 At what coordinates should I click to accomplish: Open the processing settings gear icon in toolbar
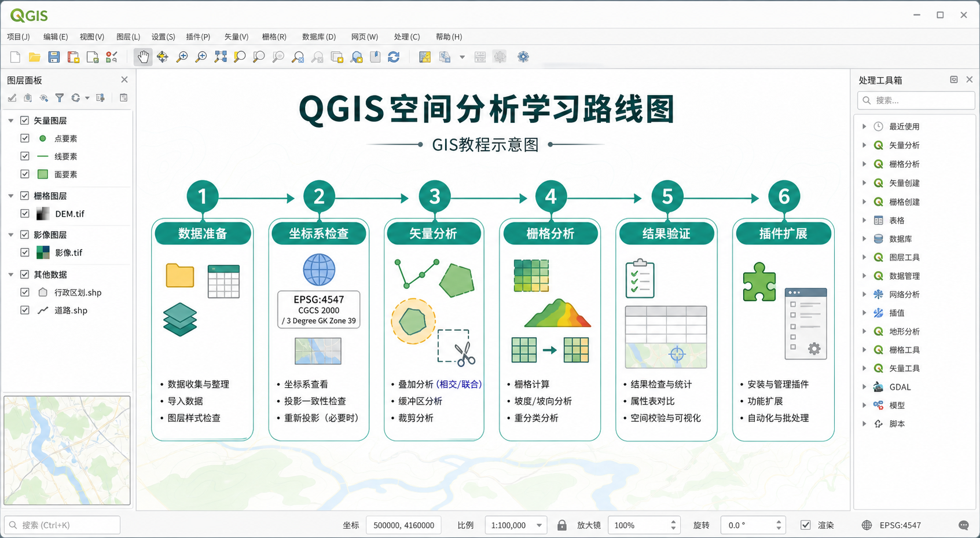click(523, 57)
